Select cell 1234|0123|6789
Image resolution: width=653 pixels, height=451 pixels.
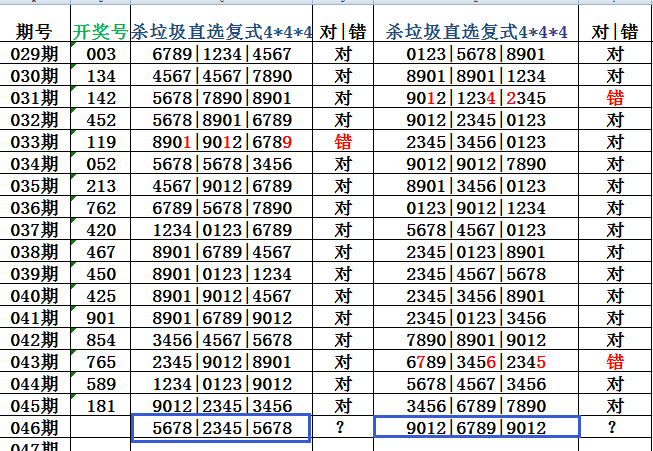click(222, 230)
